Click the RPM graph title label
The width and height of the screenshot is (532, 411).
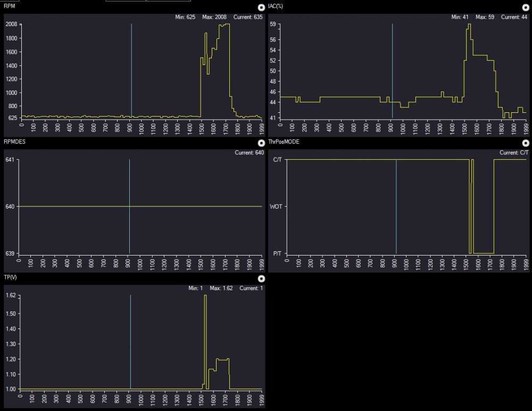click(x=10, y=6)
